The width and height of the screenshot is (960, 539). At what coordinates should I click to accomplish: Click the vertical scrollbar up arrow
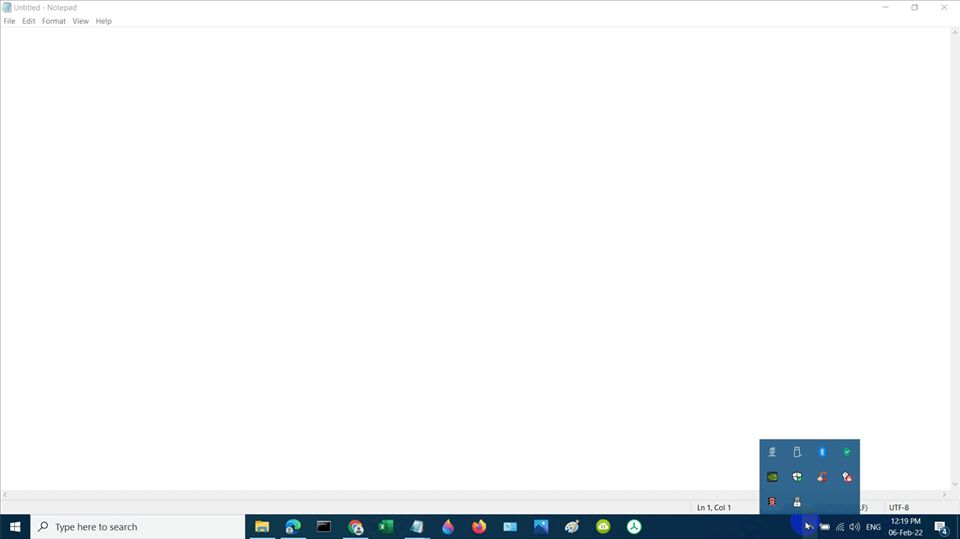pyautogui.click(x=954, y=33)
